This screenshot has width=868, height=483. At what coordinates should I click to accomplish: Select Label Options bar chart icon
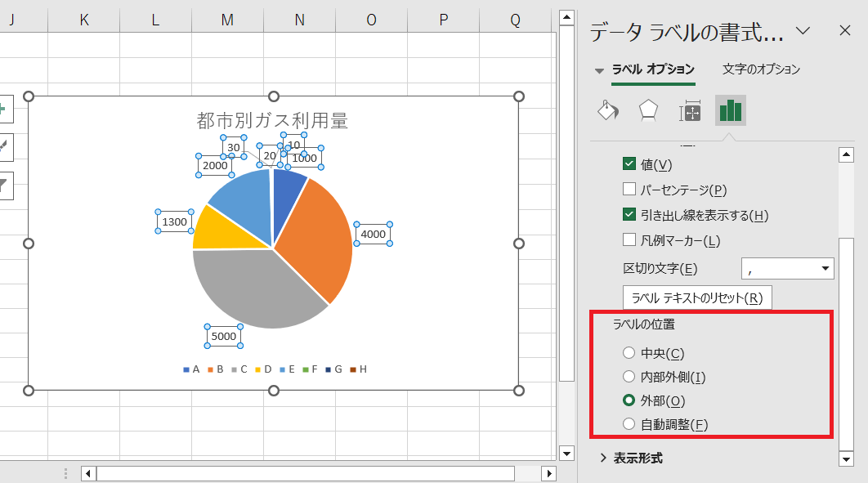coord(730,110)
